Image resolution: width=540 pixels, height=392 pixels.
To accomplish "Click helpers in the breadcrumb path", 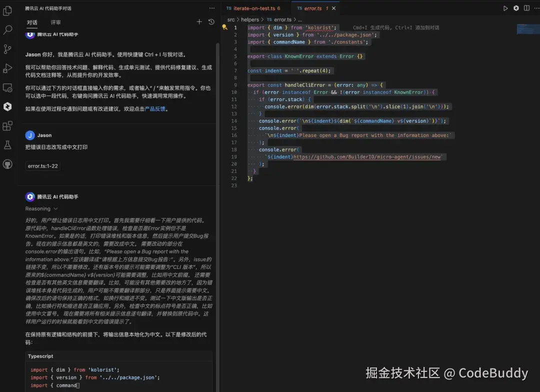I will 249,19.
